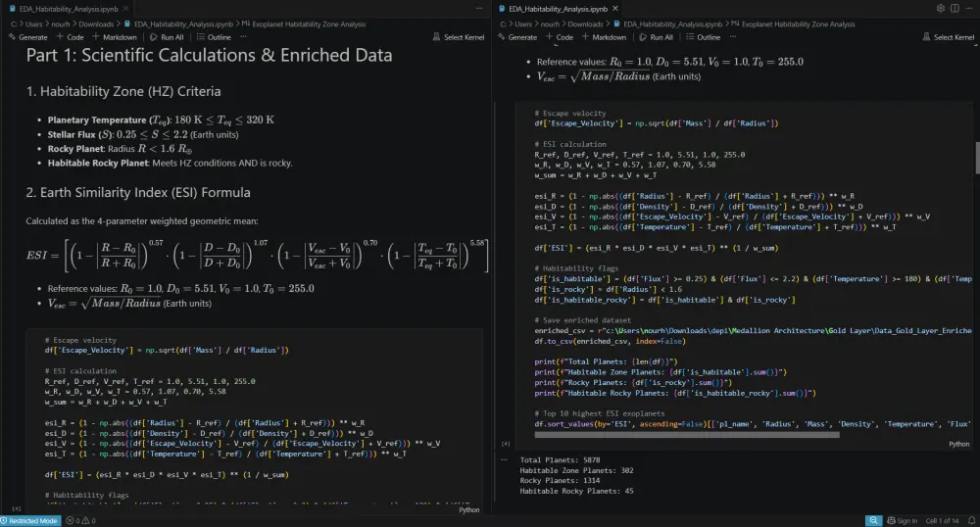Open notebook settings gear in right editor
Image resolution: width=980 pixels, height=527 pixels.
[941, 8]
